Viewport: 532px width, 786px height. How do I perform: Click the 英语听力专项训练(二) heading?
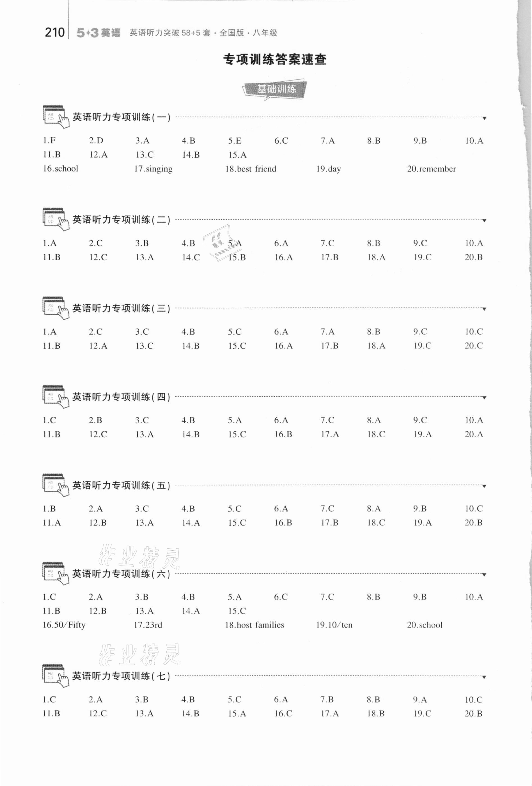pos(121,220)
